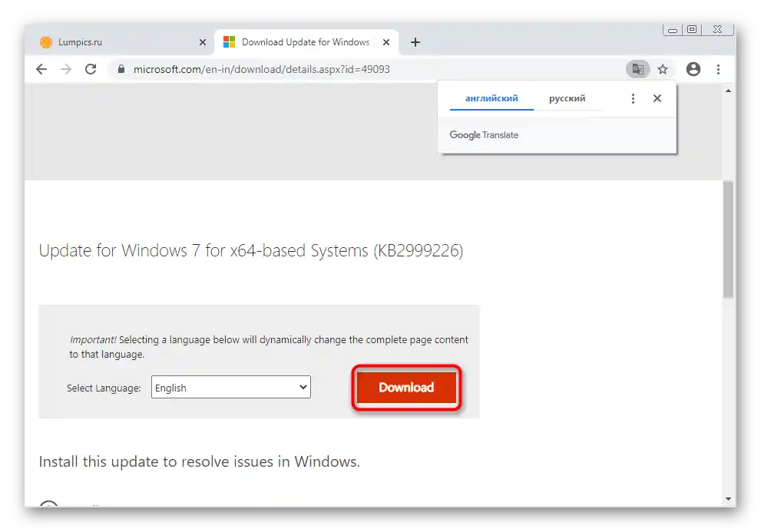The width and height of the screenshot is (761, 532).
Task: Click the 'Important!' language notice text
Action: pos(269,347)
